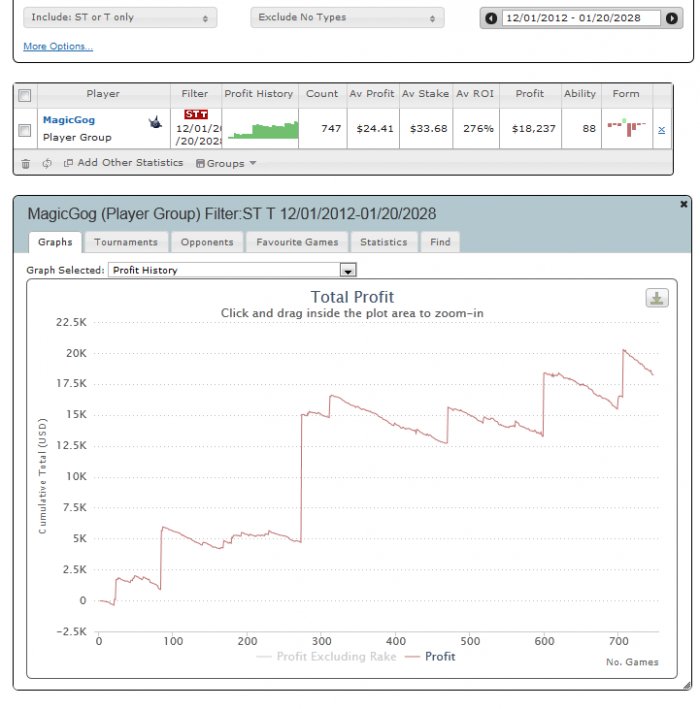
Task: Download the Total Profit chart
Action: 657,298
